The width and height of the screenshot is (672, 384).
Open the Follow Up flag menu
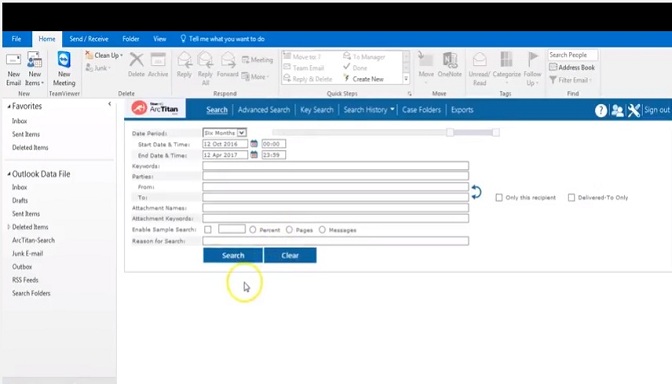click(x=532, y=69)
